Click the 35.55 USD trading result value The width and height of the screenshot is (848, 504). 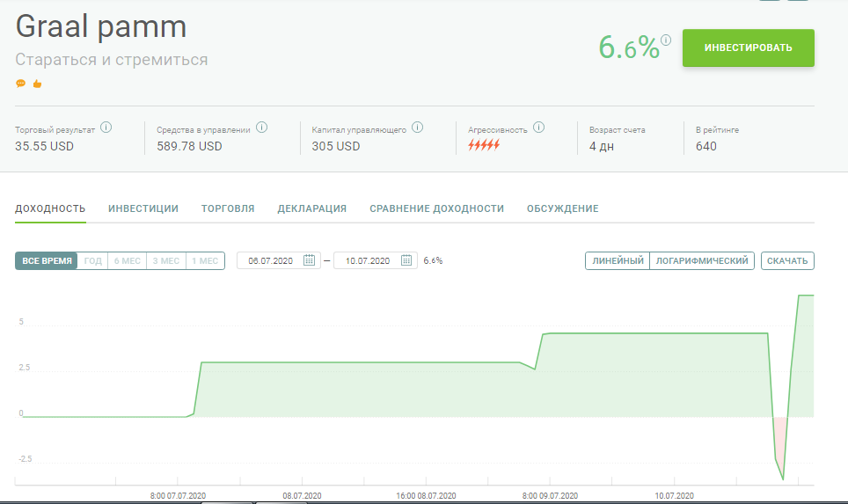pos(44,146)
